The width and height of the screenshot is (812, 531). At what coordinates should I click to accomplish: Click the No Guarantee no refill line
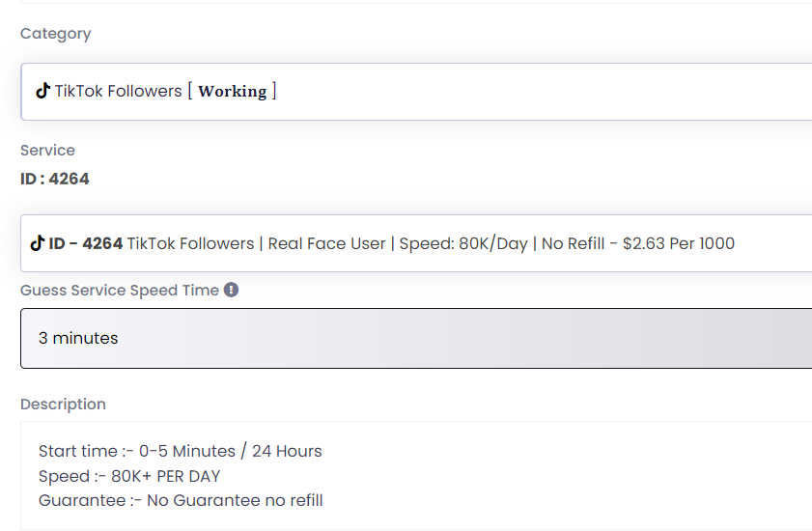pos(181,500)
